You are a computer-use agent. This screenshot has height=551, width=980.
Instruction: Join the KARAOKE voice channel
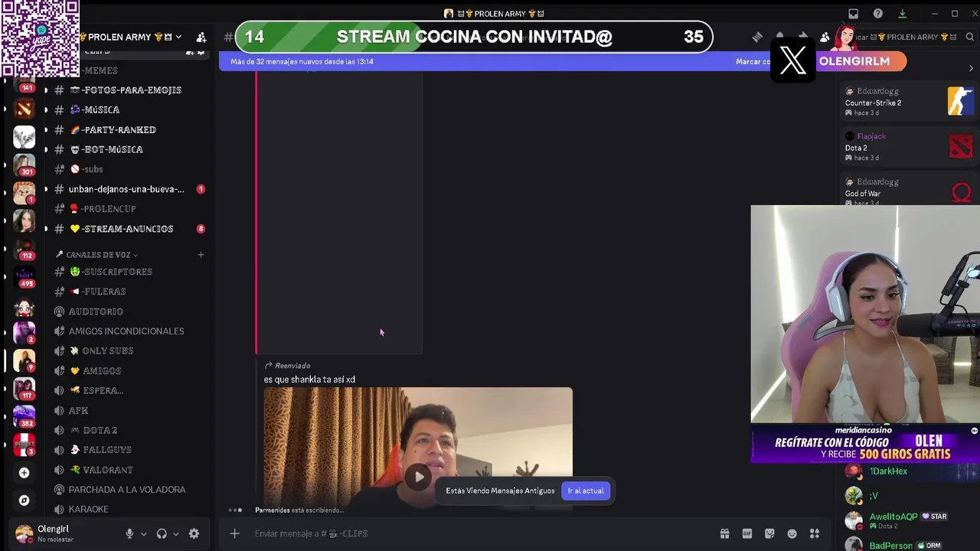(125, 509)
